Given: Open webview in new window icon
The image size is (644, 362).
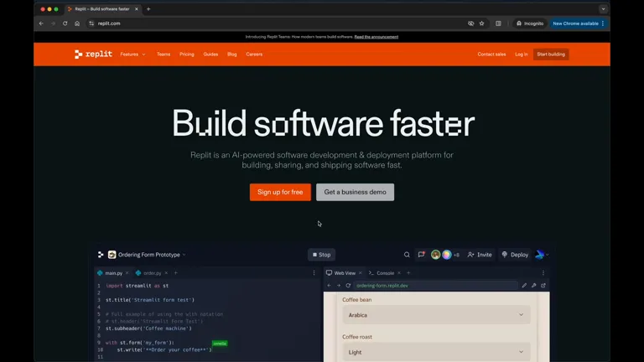Looking at the screenshot, I should (x=543, y=285).
